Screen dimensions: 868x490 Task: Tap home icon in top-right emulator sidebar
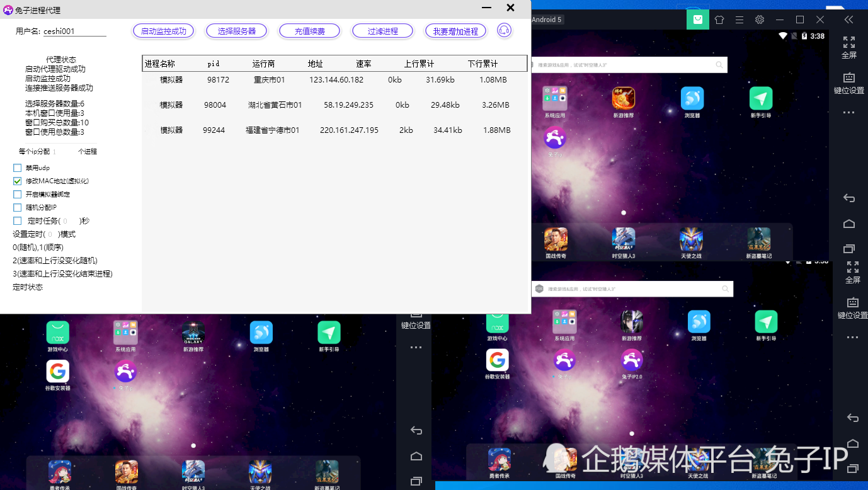click(849, 224)
